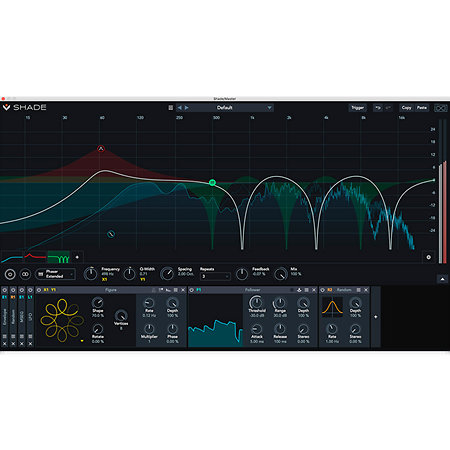Image resolution: width=450 pixels, height=450 pixels.
Task: Click the teal high-pass filter node
Action: [111, 234]
